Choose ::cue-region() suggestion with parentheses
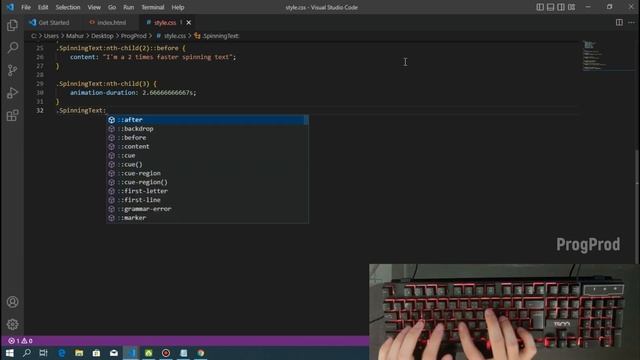 [x=207, y=182]
